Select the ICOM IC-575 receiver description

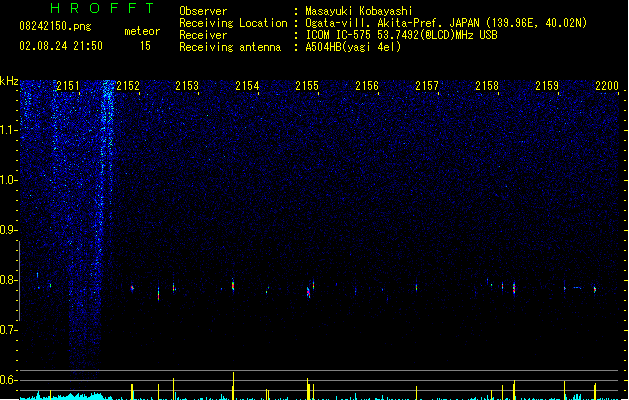point(401,35)
